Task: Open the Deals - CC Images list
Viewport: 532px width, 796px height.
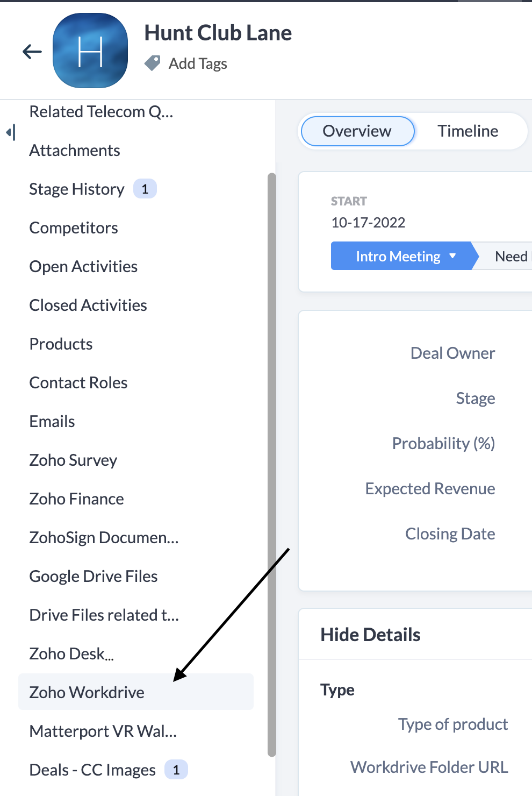Action: [92, 770]
